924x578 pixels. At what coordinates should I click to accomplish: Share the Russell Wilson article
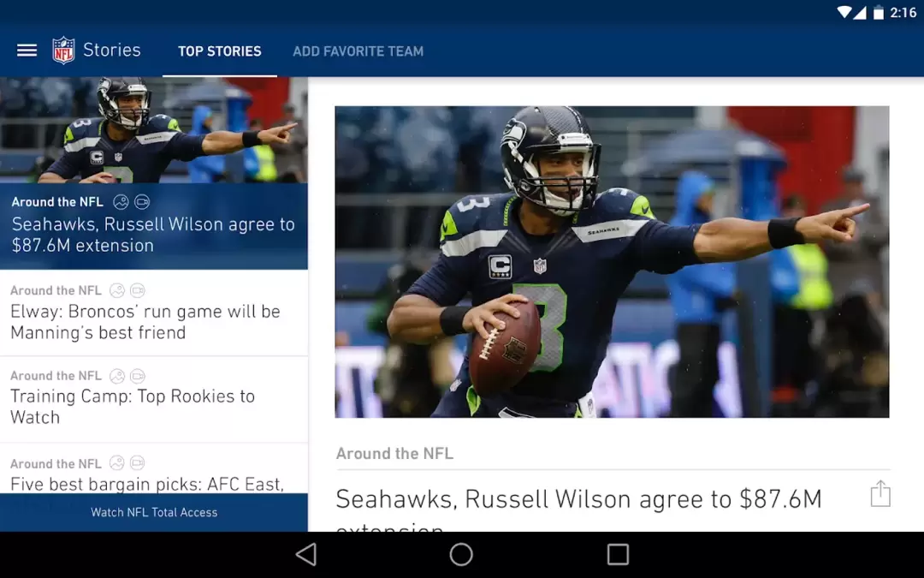pyautogui.click(x=880, y=494)
